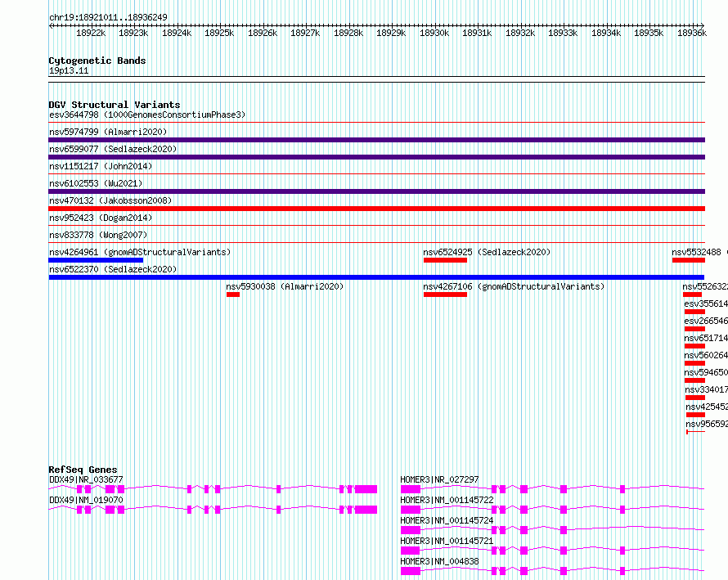Click the purple bar under nsv6102553
Screen dimensions: 728x580
pyautogui.click(x=376, y=191)
